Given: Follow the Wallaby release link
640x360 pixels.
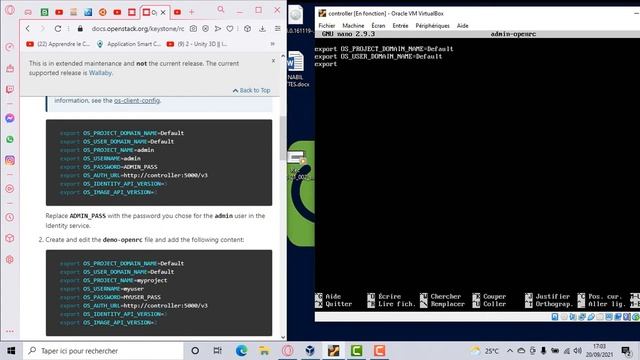Looking at the screenshot, I should [100, 73].
